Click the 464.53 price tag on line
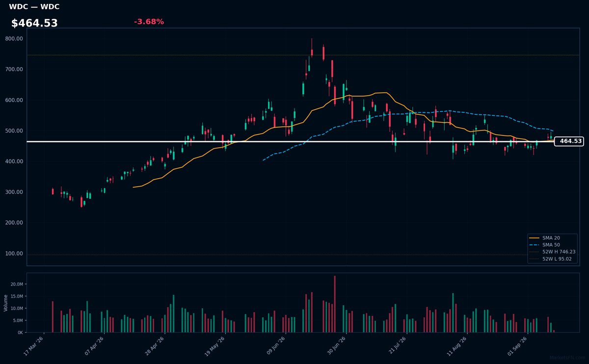Viewport: 589px width, 364px height. tap(569, 141)
